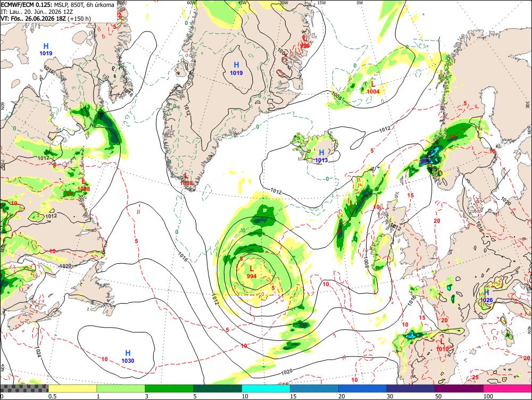Click the 'H 1019' label over central Greenland

[237, 69]
